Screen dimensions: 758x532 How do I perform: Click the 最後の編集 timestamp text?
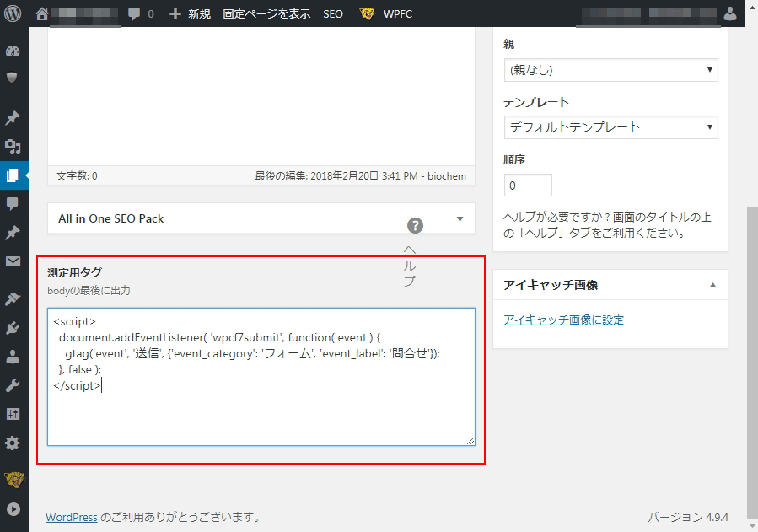[361, 176]
